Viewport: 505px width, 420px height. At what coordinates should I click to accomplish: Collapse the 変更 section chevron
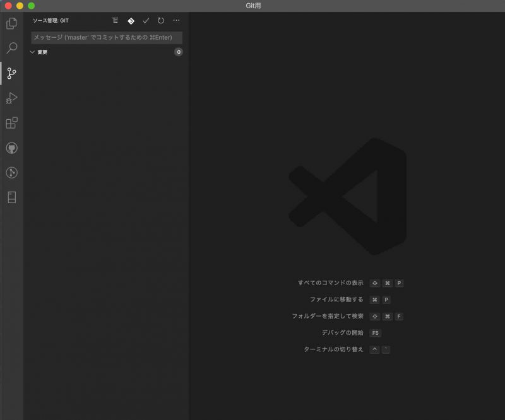click(x=32, y=52)
